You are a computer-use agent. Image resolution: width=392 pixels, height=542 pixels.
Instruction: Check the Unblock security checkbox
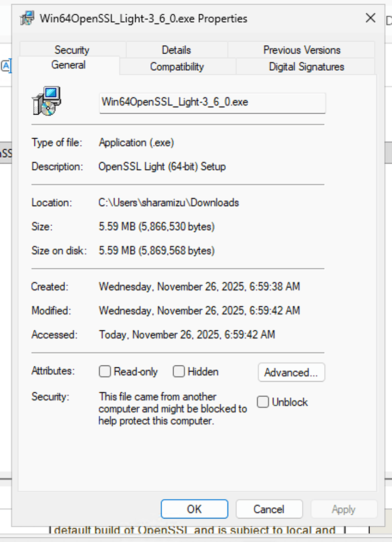(x=263, y=402)
